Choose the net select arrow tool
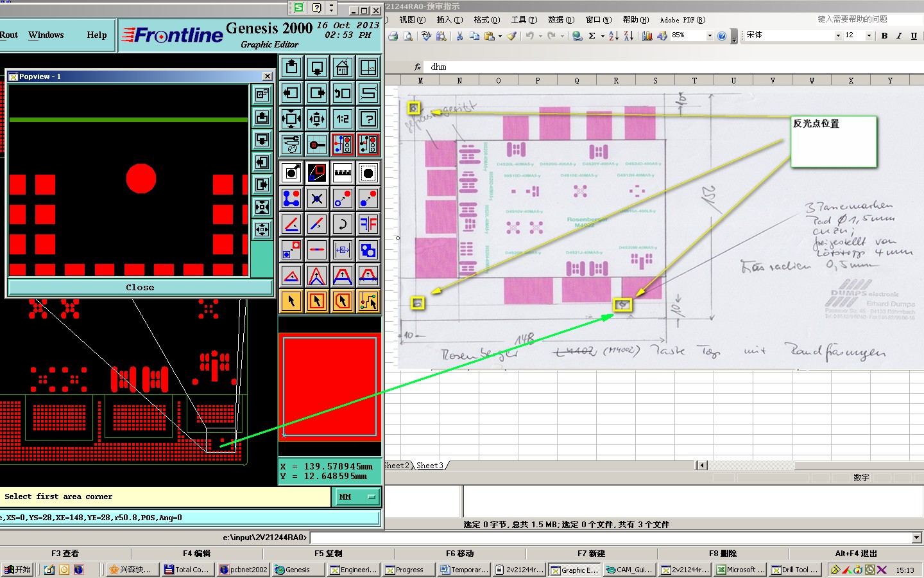This screenshot has width=924, height=578. (x=368, y=301)
